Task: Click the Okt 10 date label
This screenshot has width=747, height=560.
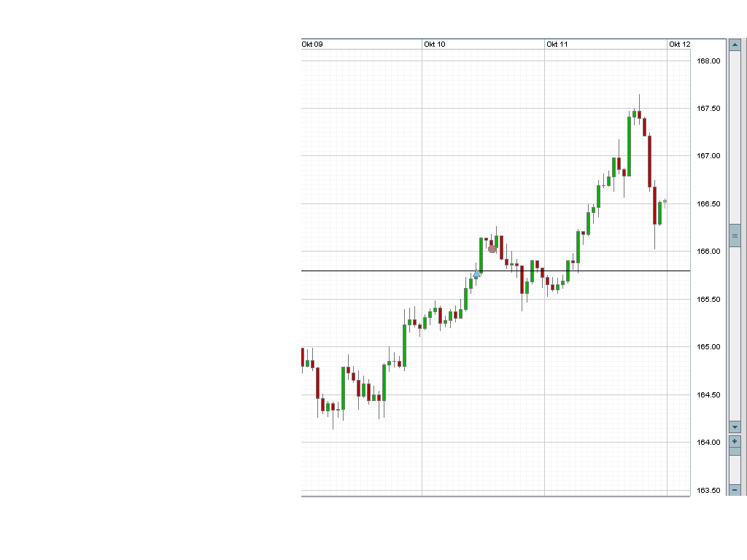Action: [x=435, y=44]
